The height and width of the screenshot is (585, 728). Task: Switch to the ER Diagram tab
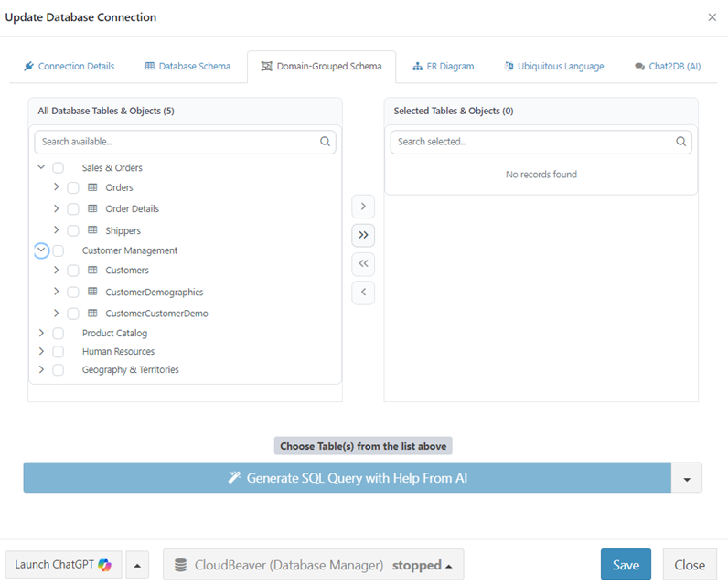pyautogui.click(x=444, y=67)
